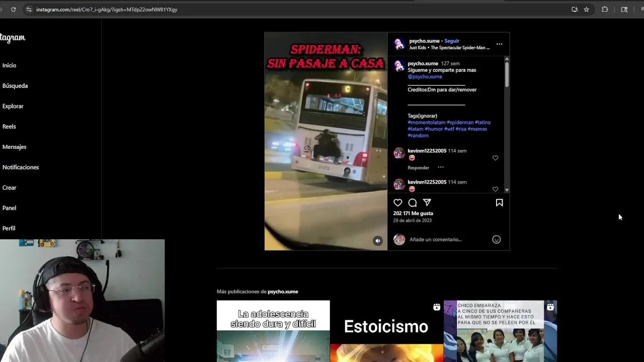Unmute the reel's audio
This screenshot has height=362, width=644.
[x=378, y=241]
